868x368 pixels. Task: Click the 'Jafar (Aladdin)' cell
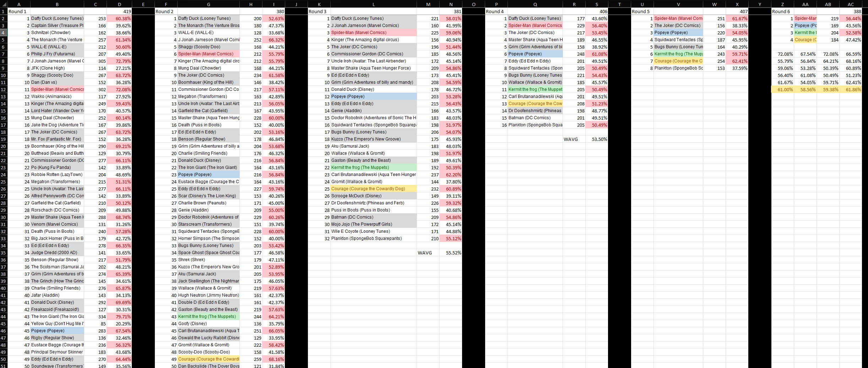[57, 295]
